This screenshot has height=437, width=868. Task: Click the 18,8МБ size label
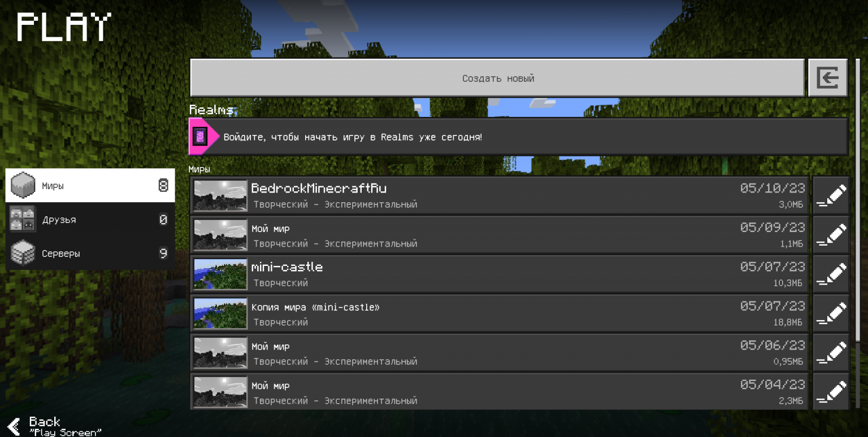[x=788, y=322]
